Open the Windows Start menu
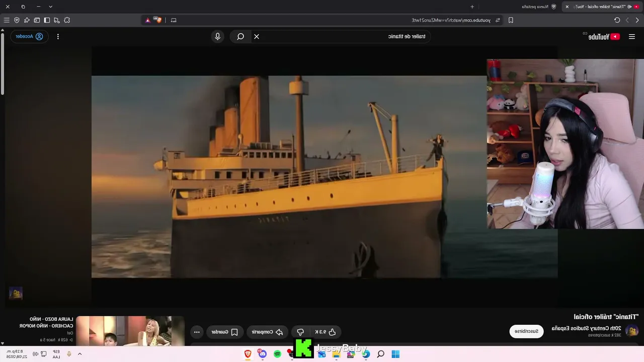644x362 pixels. (395, 354)
